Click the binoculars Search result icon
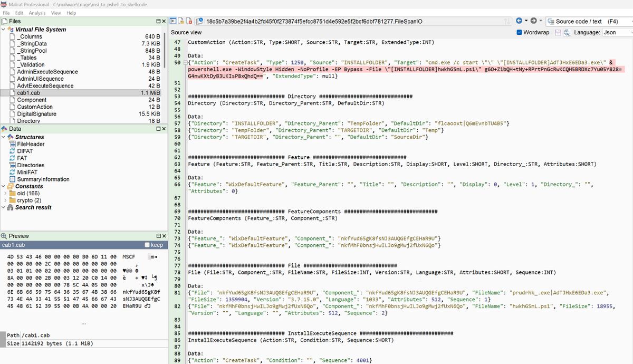Image resolution: width=633 pixels, height=364 pixels. click(x=11, y=207)
